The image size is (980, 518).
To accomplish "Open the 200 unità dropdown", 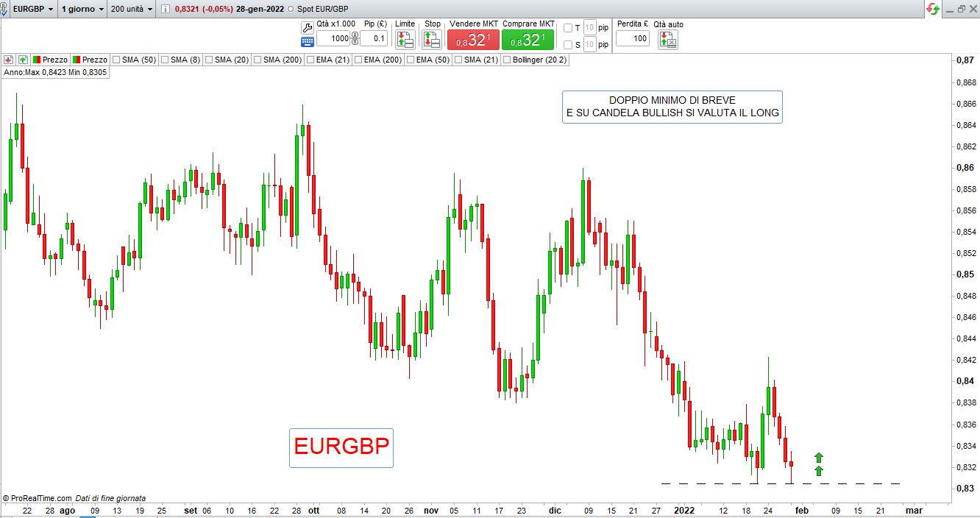I will click(131, 9).
